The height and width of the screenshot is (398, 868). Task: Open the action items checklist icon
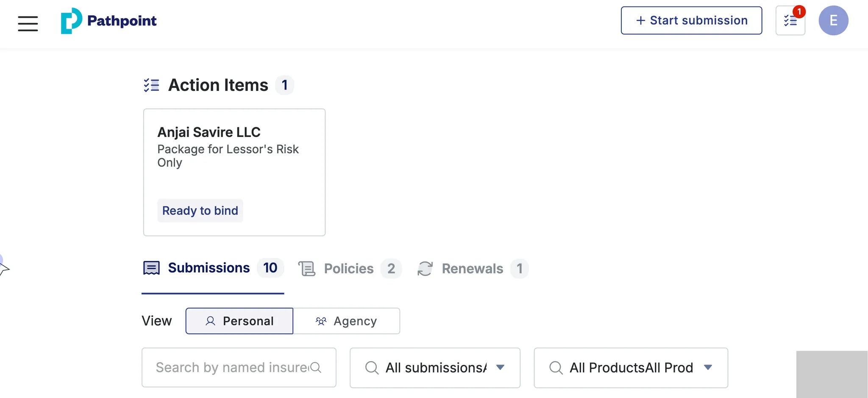[790, 21]
